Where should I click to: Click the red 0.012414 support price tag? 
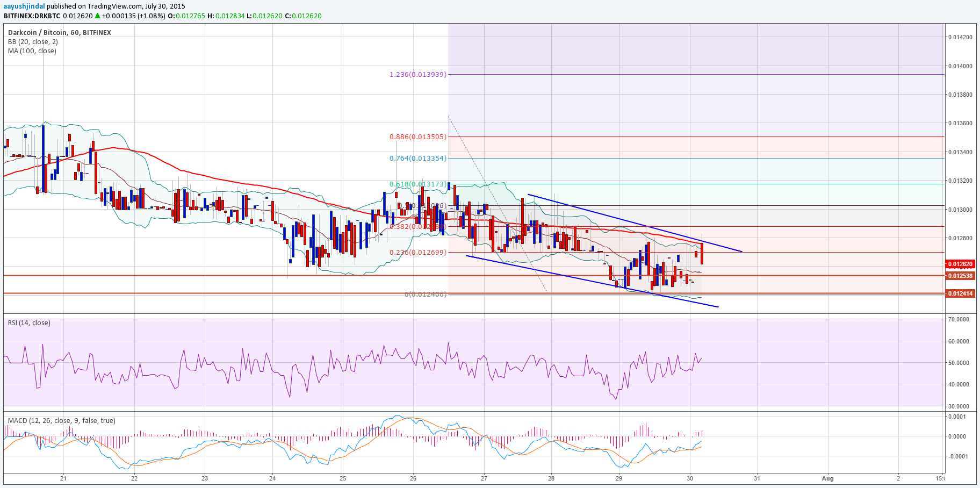coord(960,293)
